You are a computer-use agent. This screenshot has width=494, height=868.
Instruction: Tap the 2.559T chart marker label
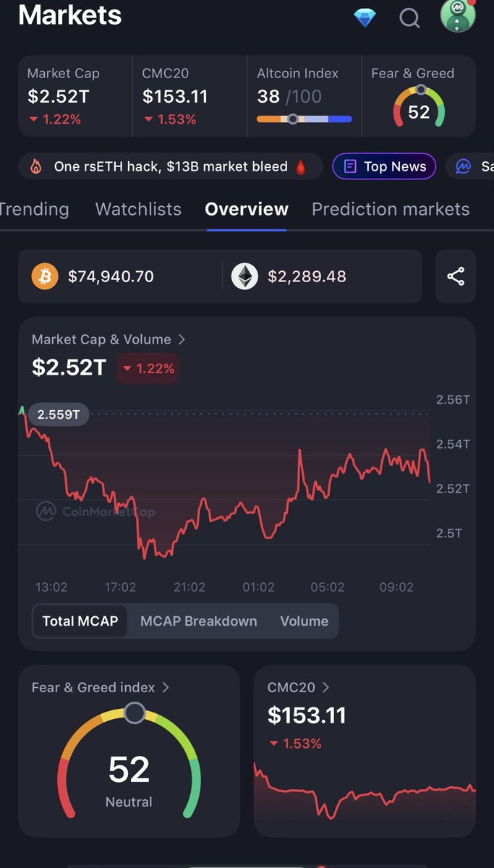[x=59, y=415]
